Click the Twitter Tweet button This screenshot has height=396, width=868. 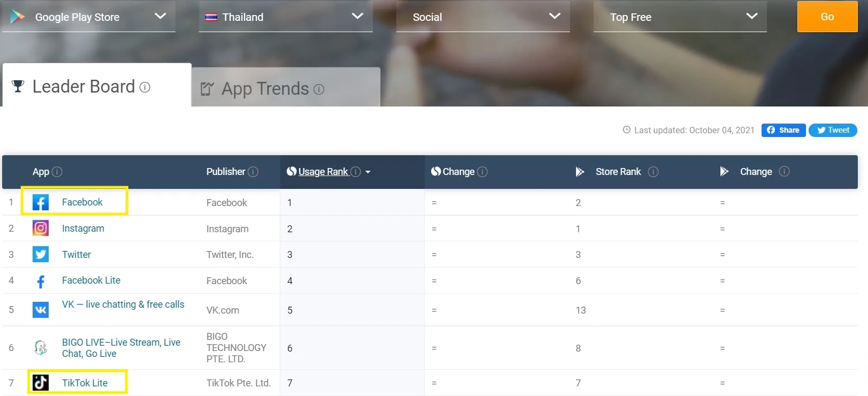pos(833,130)
